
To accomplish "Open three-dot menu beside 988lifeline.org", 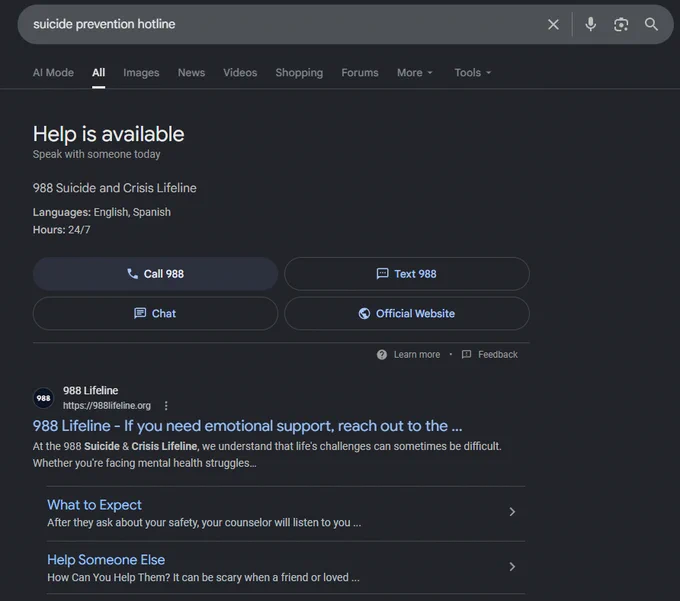I will click(x=166, y=405).
